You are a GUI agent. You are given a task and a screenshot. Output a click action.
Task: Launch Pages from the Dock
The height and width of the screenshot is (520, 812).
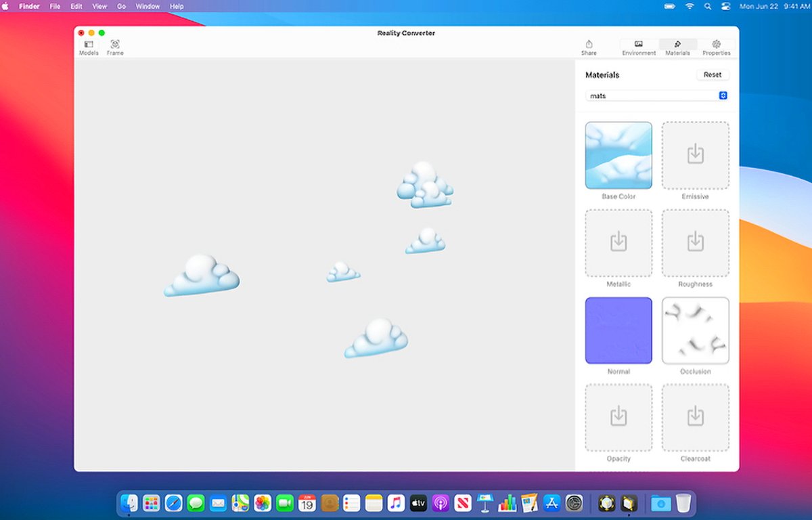click(x=529, y=503)
